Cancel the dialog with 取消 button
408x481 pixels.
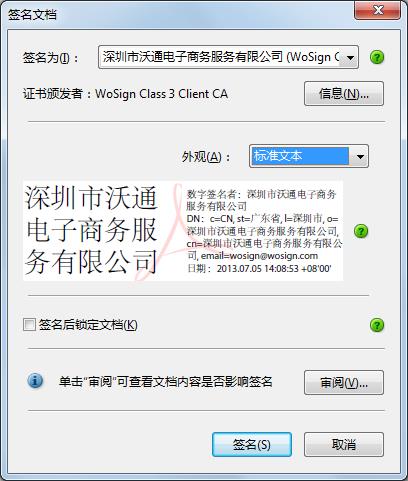pos(344,445)
